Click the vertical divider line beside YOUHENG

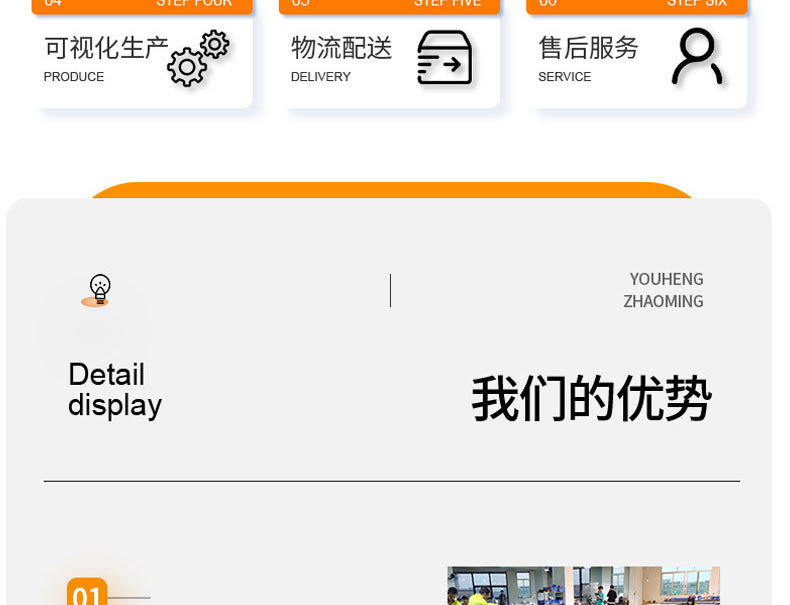coord(390,290)
